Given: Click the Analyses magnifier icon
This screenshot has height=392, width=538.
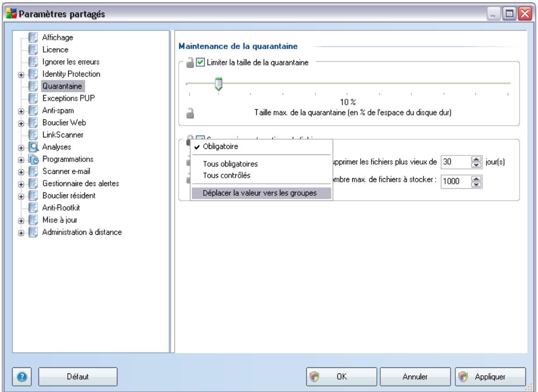Looking at the screenshot, I should click(33, 147).
